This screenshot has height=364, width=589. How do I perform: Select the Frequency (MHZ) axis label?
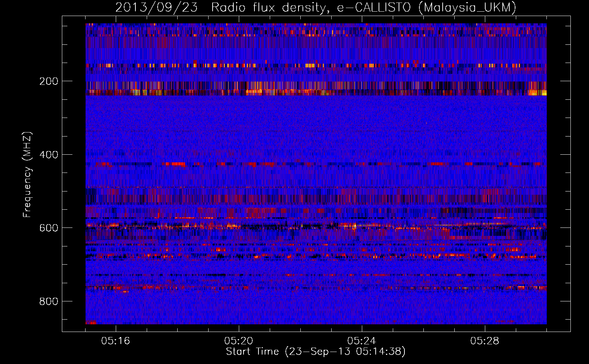27,175
